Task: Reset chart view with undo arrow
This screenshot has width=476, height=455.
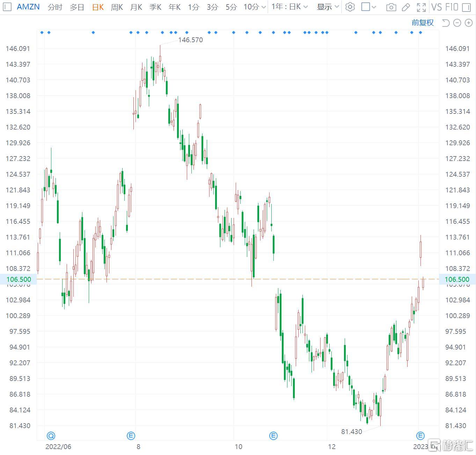Action: pos(446,23)
